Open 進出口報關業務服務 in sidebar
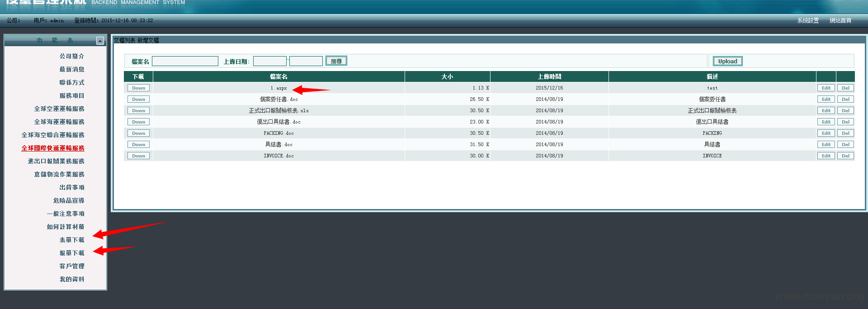Image resolution: width=868 pixels, height=309 pixels. [x=56, y=161]
